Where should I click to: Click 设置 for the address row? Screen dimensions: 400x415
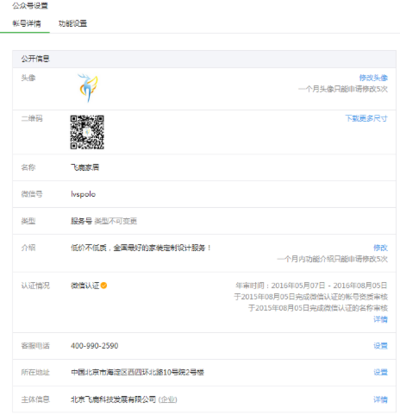click(380, 372)
